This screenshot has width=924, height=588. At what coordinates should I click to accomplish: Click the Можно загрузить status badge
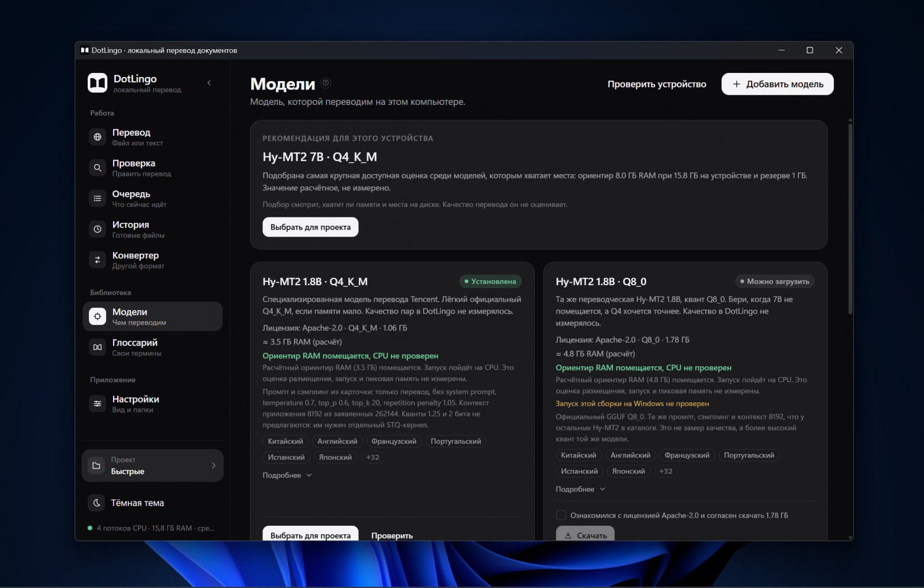coord(775,282)
